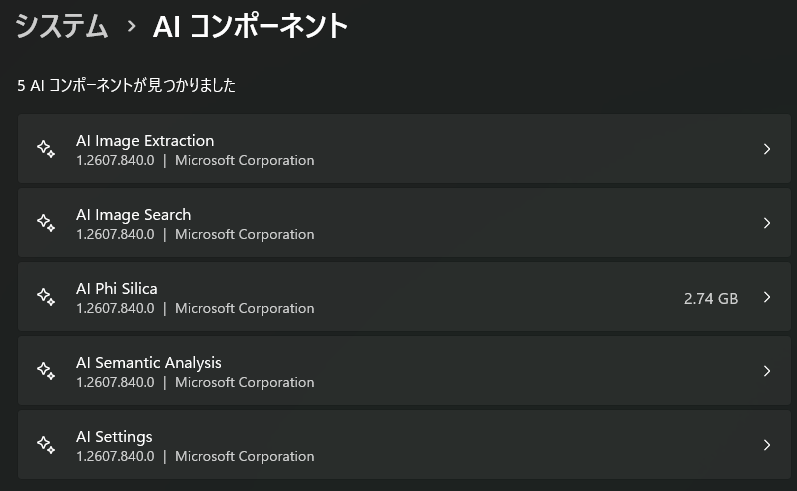Open the AI Image Search entry name
The height and width of the screenshot is (491, 797).
point(134,215)
